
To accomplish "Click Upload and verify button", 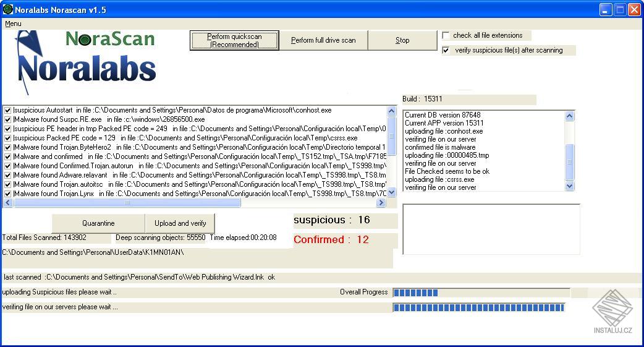I will (x=180, y=223).
